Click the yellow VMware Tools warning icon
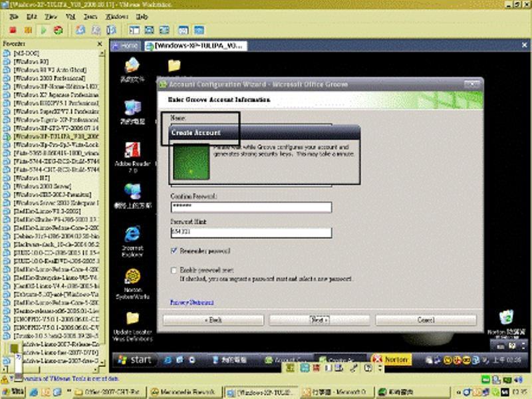Screen dimensions: 532x399 click(5, 379)
